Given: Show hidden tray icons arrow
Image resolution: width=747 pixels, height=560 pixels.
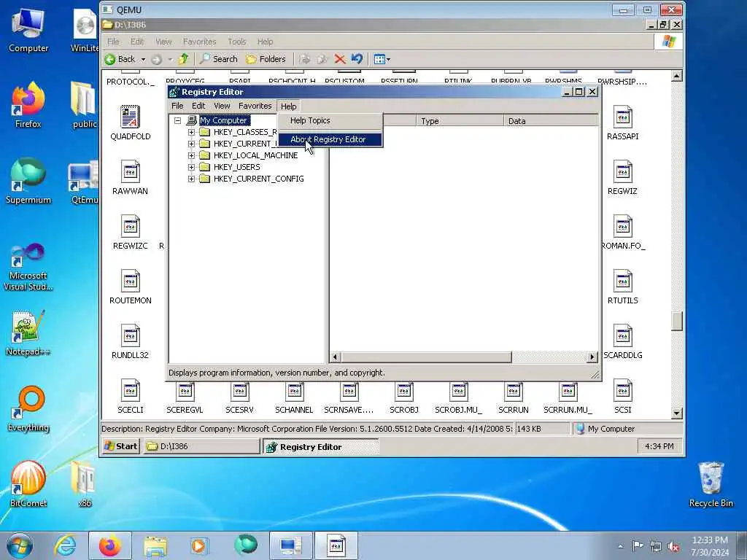Looking at the screenshot, I should pyautogui.click(x=620, y=547).
